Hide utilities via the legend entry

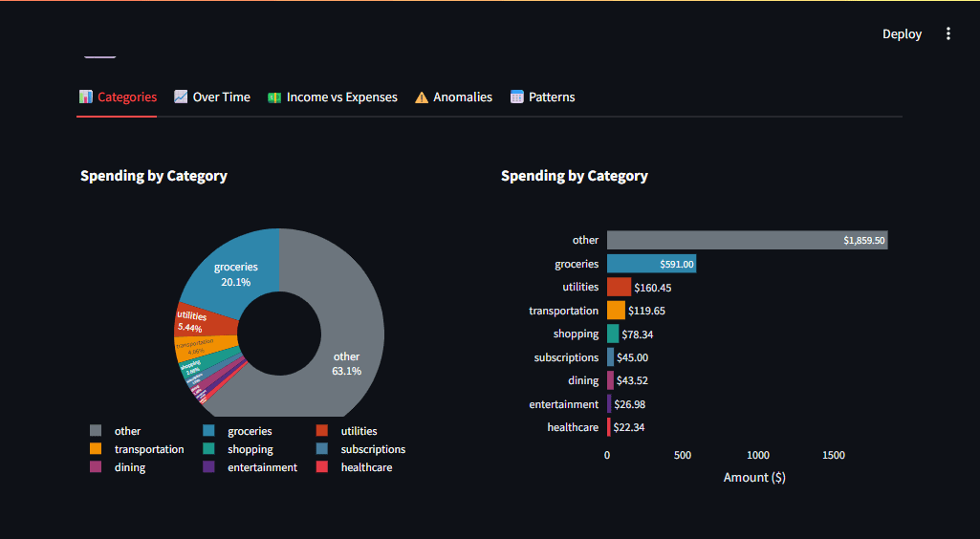coord(359,431)
